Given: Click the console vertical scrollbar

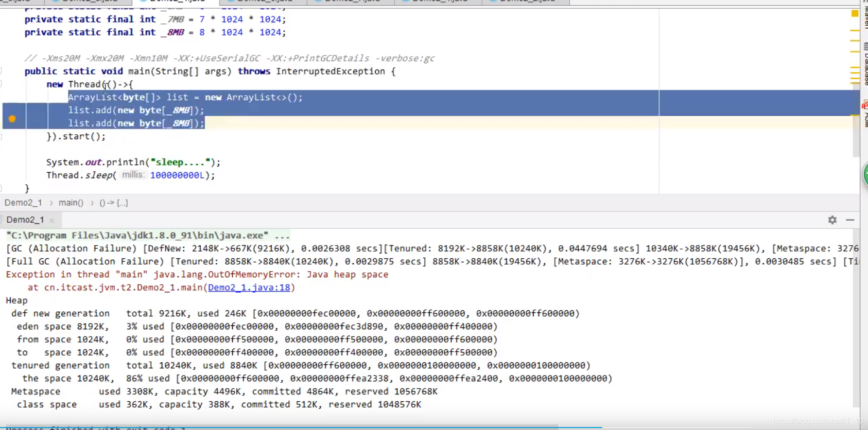Looking at the screenshot, I should [856, 319].
